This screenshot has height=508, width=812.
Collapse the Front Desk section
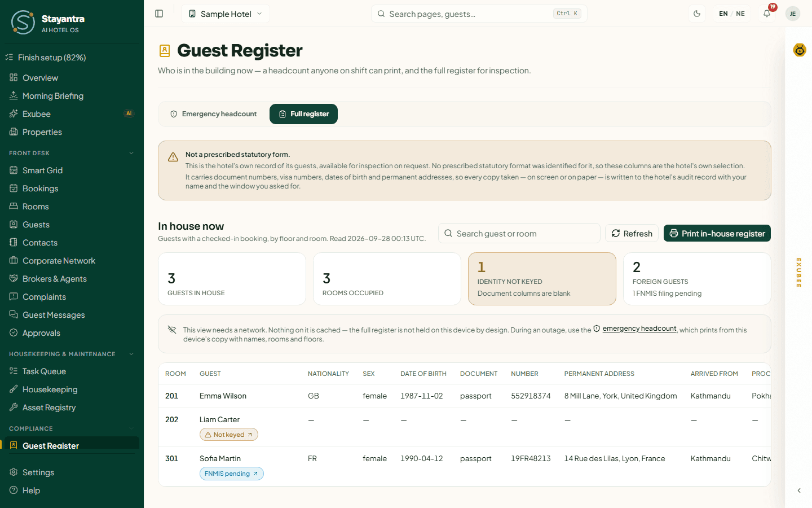point(131,153)
